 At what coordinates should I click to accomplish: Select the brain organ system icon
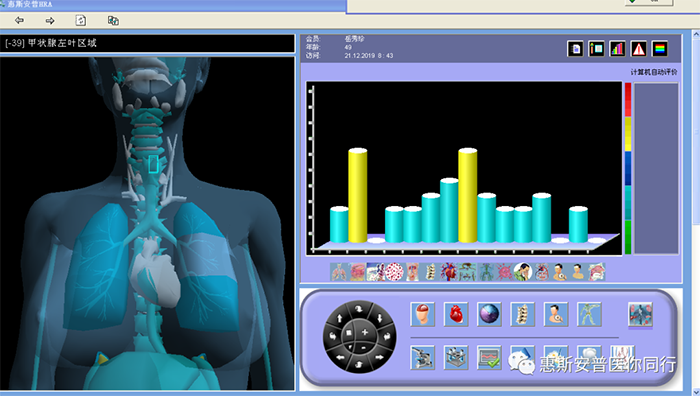pos(422,314)
